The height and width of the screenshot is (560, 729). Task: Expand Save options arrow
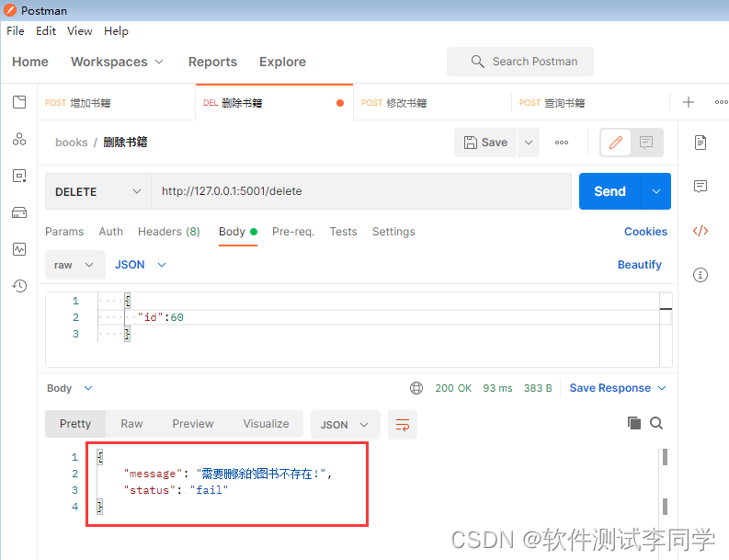529,143
